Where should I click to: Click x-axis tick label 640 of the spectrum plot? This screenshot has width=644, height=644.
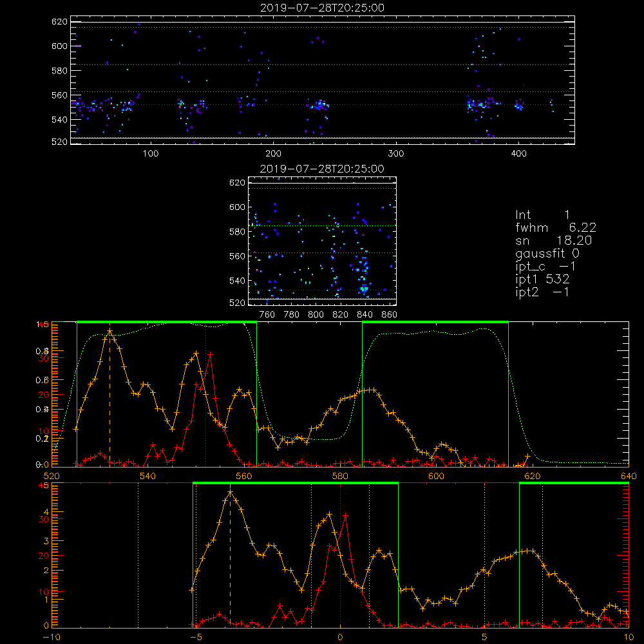click(x=629, y=477)
